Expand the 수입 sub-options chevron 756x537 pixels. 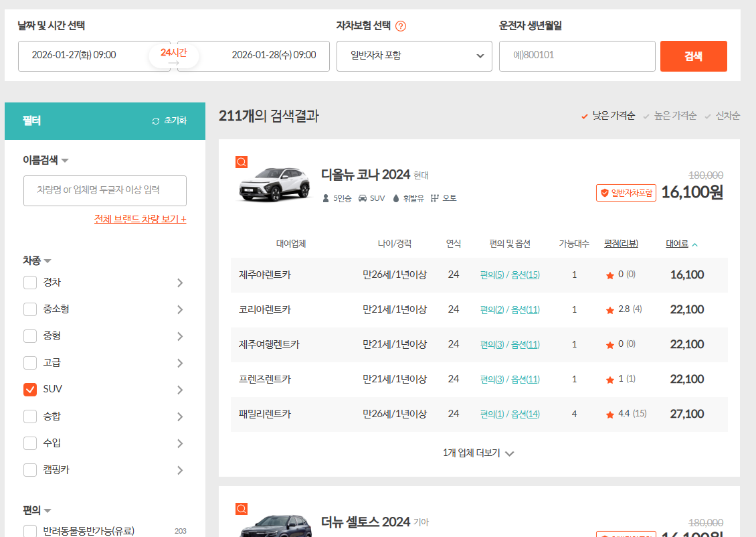tap(180, 443)
